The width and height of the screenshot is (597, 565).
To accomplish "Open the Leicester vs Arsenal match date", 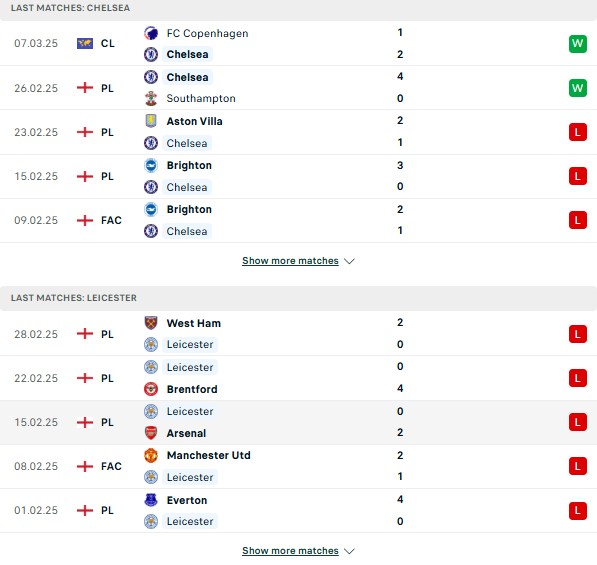I will 36,422.
